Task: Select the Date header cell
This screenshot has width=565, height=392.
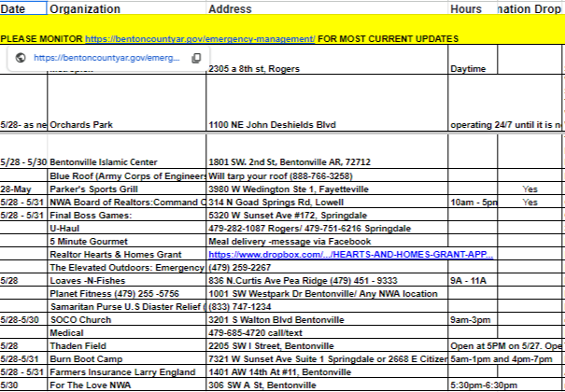Action: [23, 8]
